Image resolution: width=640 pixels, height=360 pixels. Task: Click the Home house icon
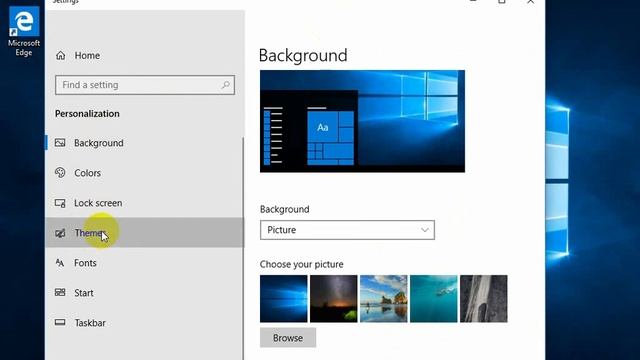[61, 56]
